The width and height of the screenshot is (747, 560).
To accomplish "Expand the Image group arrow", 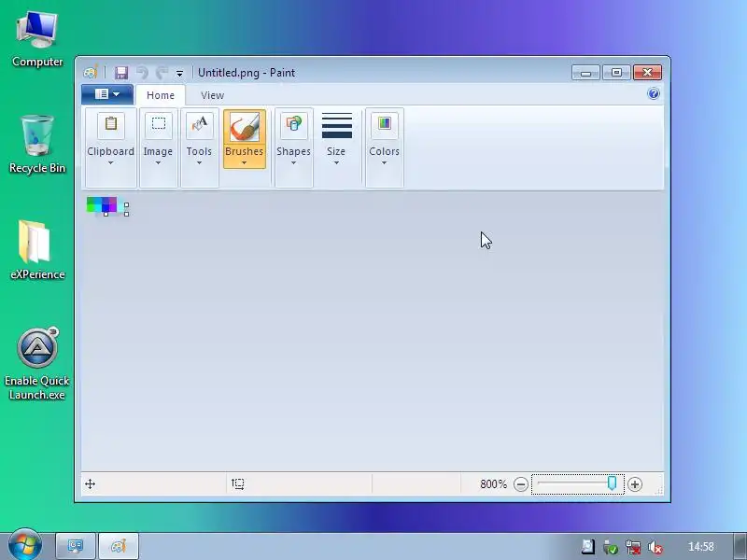I will (158, 162).
